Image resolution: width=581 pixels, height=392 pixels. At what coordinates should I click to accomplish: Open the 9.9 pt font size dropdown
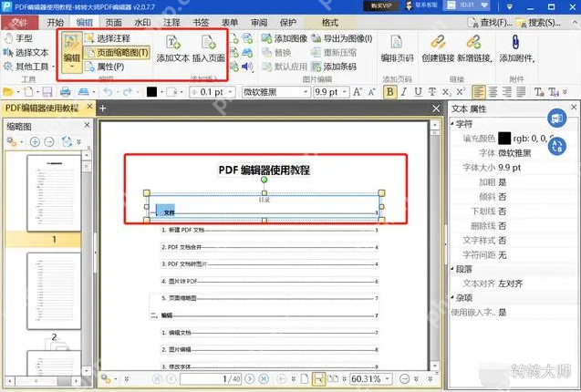[345, 92]
